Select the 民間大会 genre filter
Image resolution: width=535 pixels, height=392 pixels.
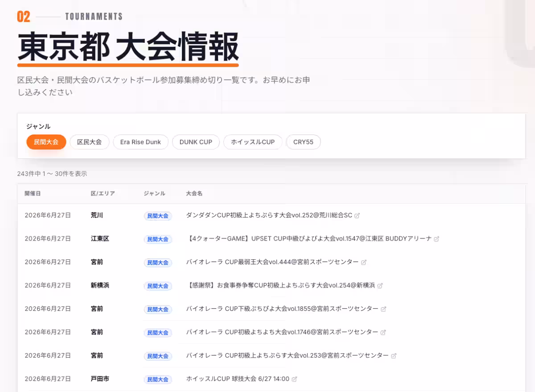coord(46,142)
